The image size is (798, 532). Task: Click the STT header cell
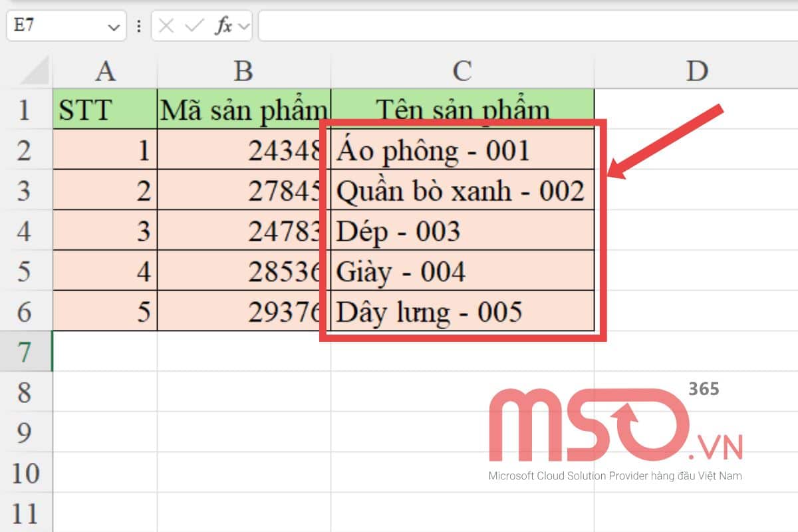[105, 109]
